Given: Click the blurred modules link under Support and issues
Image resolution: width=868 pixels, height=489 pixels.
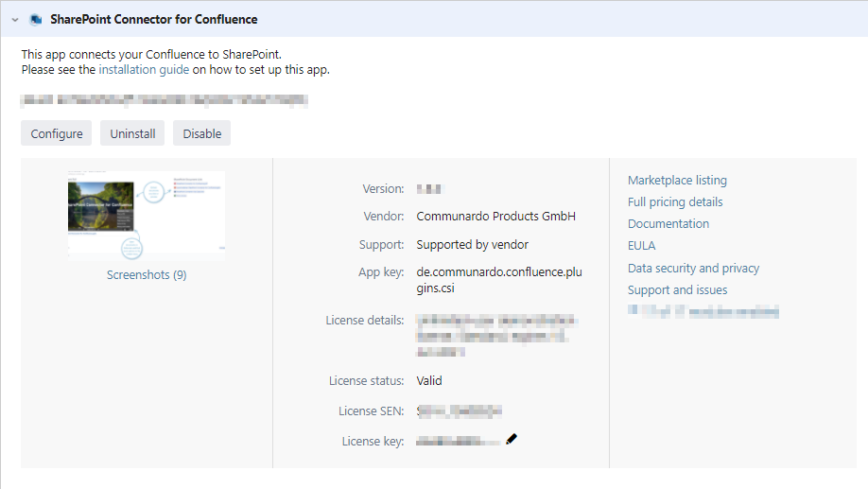Looking at the screenshot, I should [703, 310].
